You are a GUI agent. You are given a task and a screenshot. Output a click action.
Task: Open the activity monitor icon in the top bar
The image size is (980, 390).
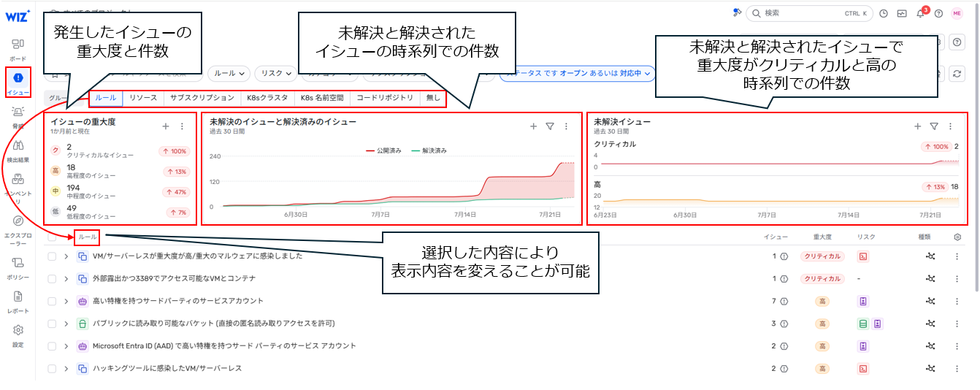(x=902, y=13)
